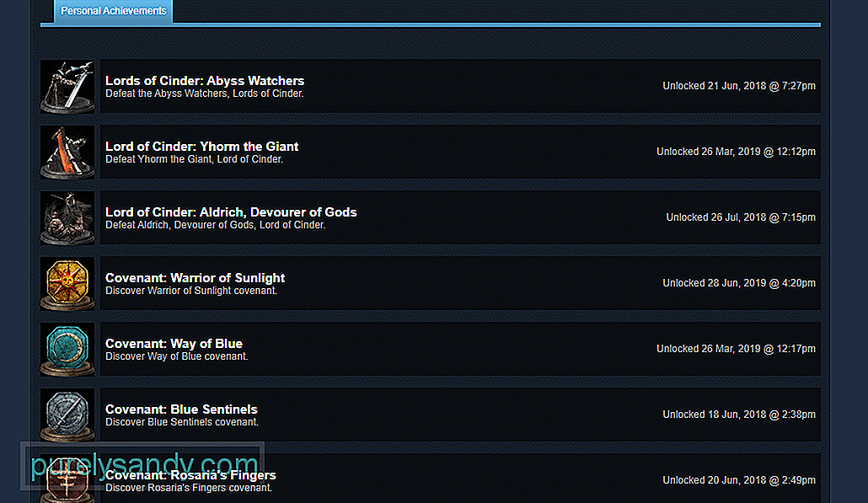
Task: Click the Aldrich Devourer of Gods icon
Action: click(x=67, y=217)
